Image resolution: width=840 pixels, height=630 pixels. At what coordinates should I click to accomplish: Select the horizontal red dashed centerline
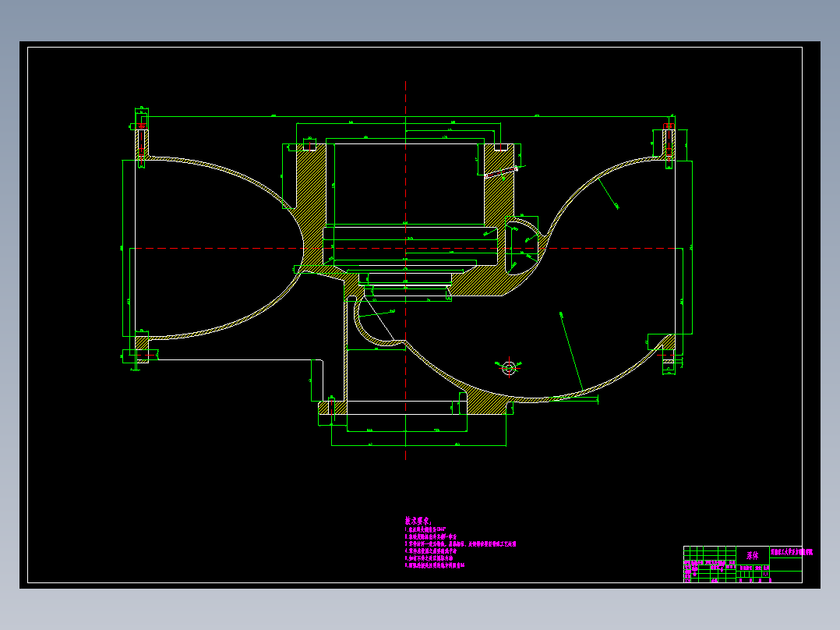click(407, 248)
